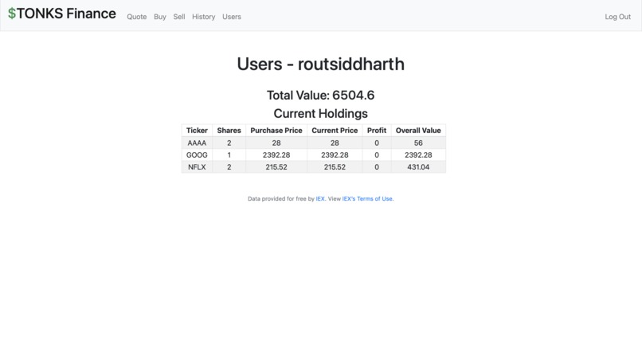
Task: Open the Buy page
Action: 160,17
